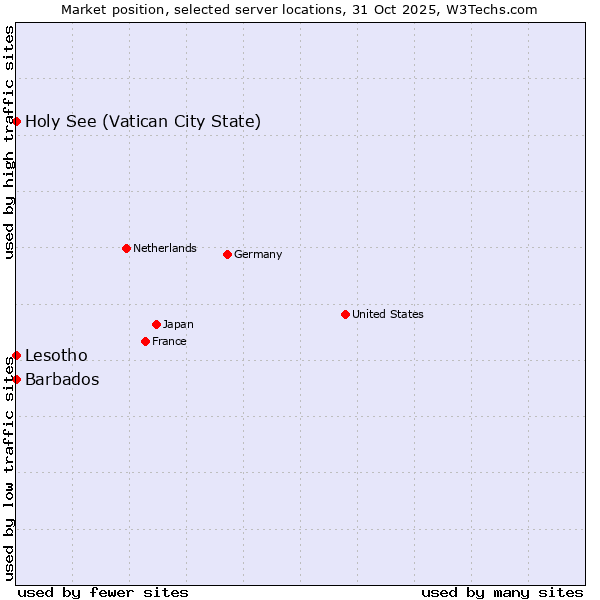This screenshot has width=600, height=600.
Task: Select the 'Lesotho' text label
Action: point(56,356)
